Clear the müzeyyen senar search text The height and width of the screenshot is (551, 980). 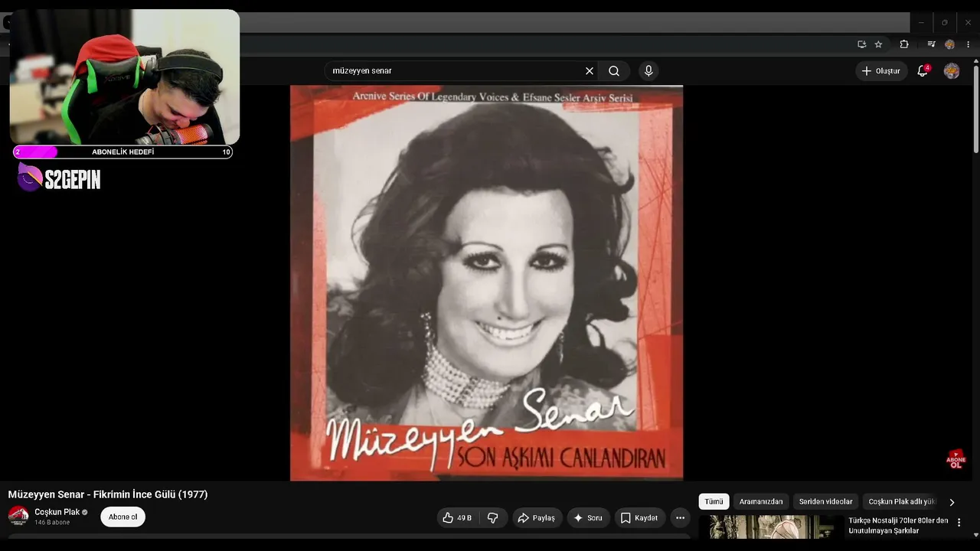[x=590, y=71]
